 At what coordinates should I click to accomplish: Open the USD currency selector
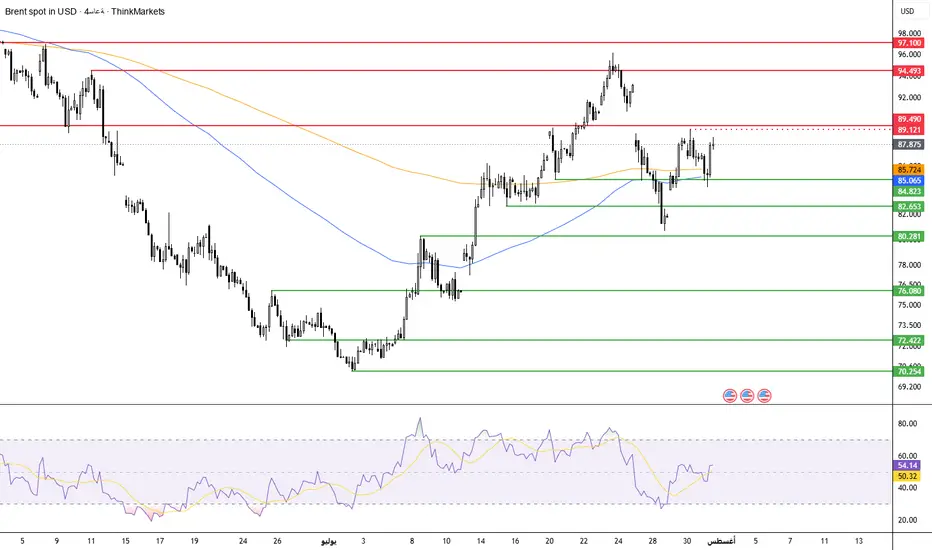point(907,11)
